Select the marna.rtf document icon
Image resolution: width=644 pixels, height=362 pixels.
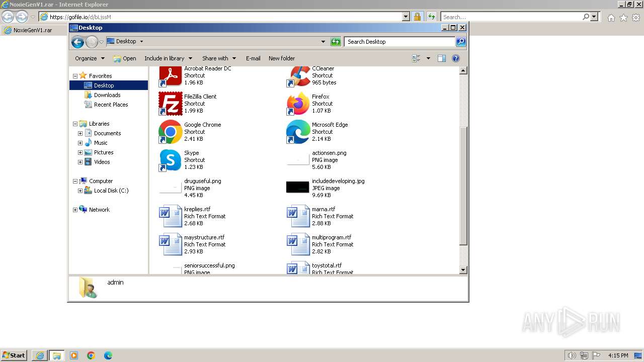coord(298,216)
